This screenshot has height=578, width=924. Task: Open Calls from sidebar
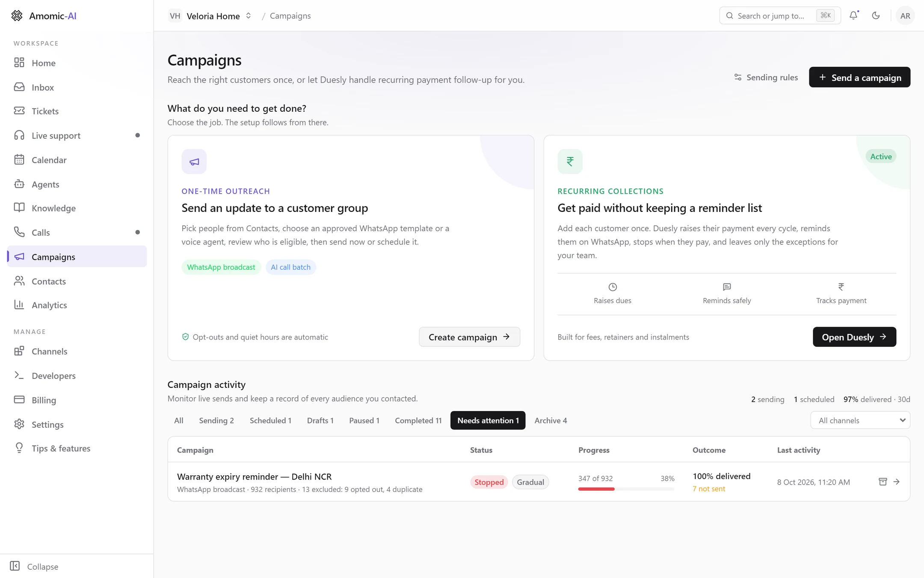pyautogui.click(x=77, y=232)
